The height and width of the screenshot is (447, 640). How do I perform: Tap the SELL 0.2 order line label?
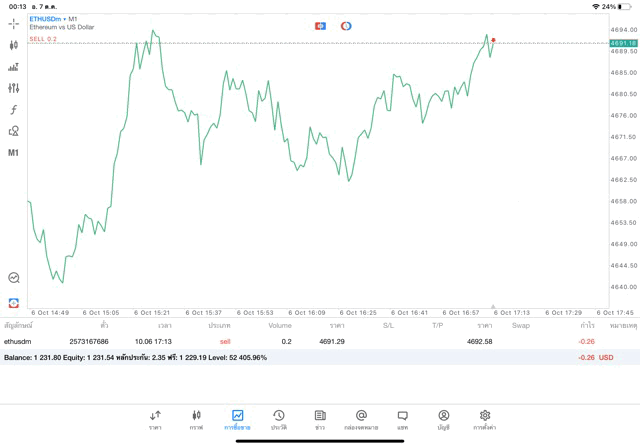44,39
